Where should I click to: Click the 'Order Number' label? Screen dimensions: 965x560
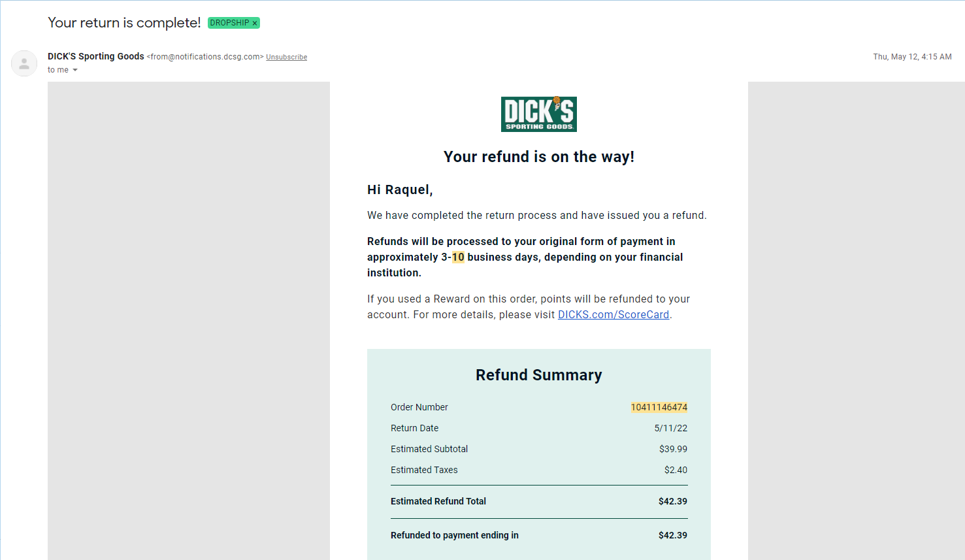419,407
